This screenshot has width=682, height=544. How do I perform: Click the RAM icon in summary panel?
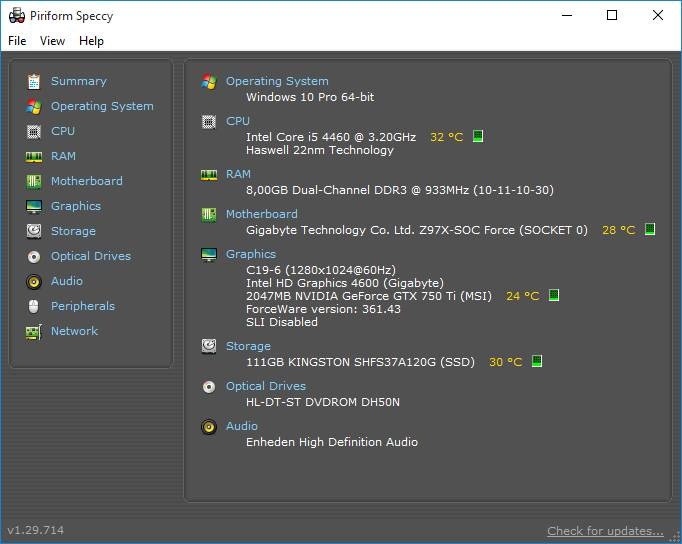209,175
